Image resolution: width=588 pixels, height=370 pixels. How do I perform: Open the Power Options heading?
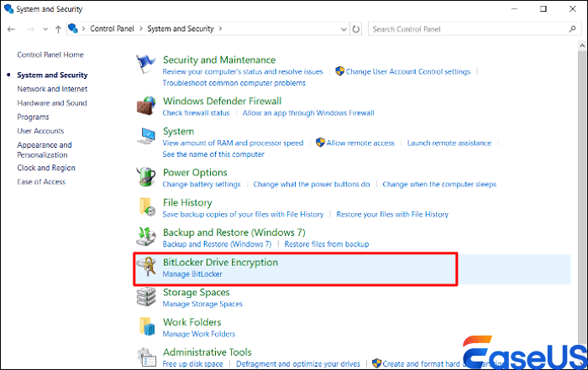point(195,173)
